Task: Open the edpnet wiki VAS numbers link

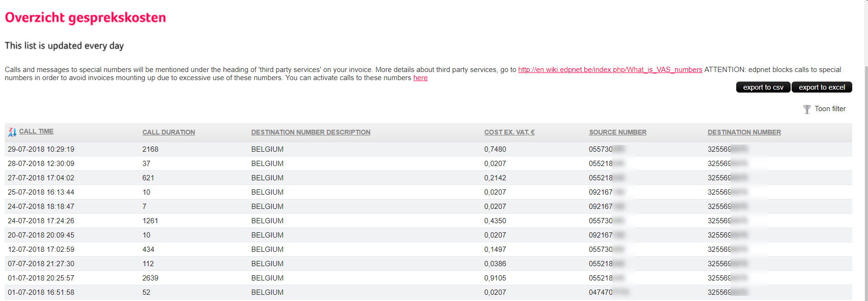Action: [610, 70]
